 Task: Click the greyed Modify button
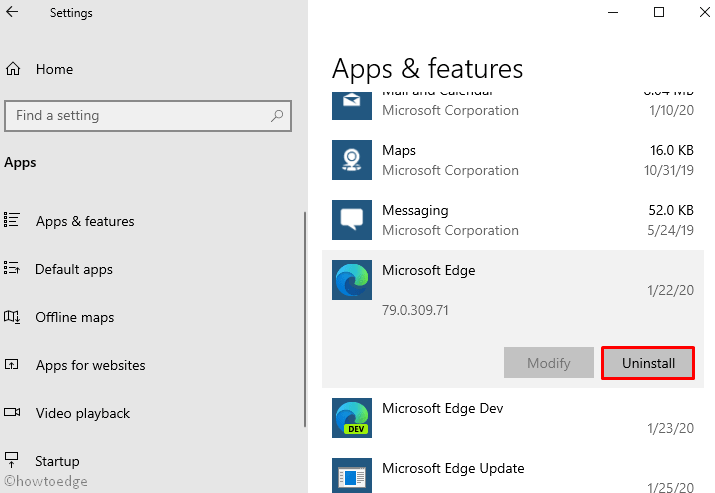point(549,363)
